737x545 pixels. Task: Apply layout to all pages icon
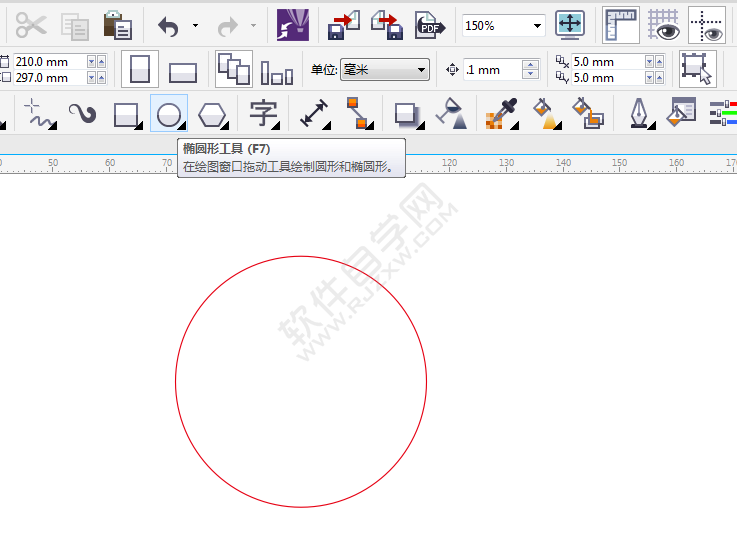click(x=234, y=69)
